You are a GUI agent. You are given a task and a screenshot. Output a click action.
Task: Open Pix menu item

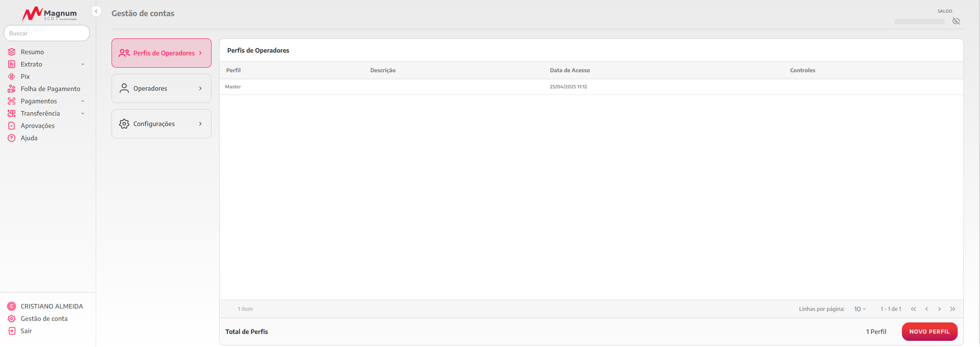tap(25, 76)
